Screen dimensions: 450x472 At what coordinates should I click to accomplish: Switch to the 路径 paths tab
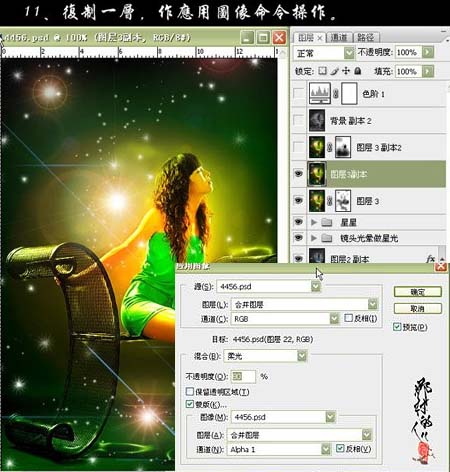coord(366,37)
